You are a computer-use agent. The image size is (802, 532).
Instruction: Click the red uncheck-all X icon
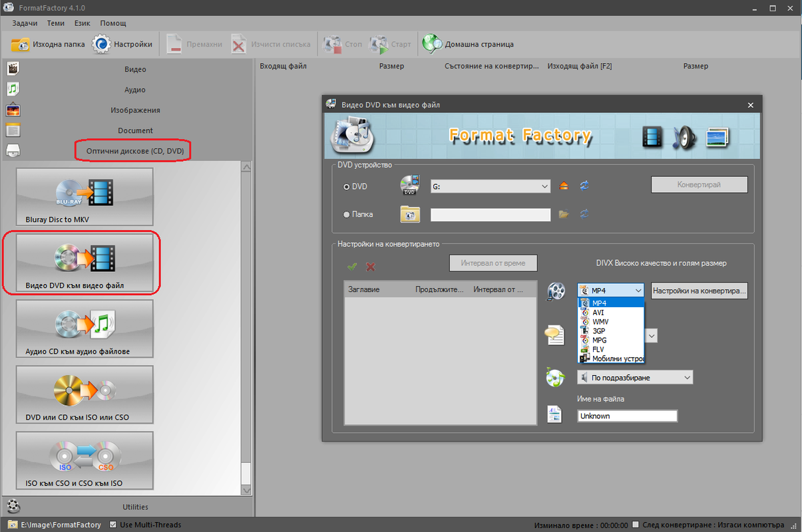371,267
